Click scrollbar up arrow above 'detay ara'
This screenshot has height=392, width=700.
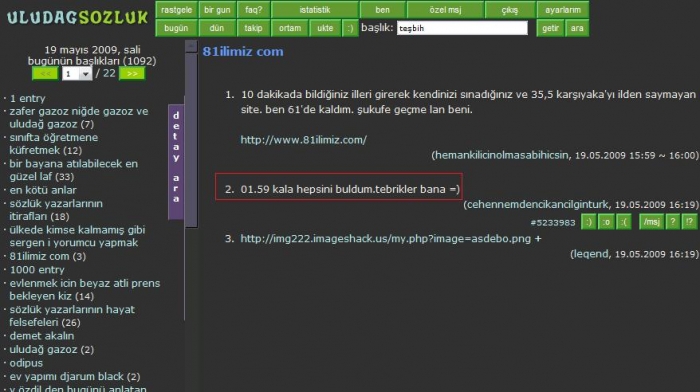(191, 46)
